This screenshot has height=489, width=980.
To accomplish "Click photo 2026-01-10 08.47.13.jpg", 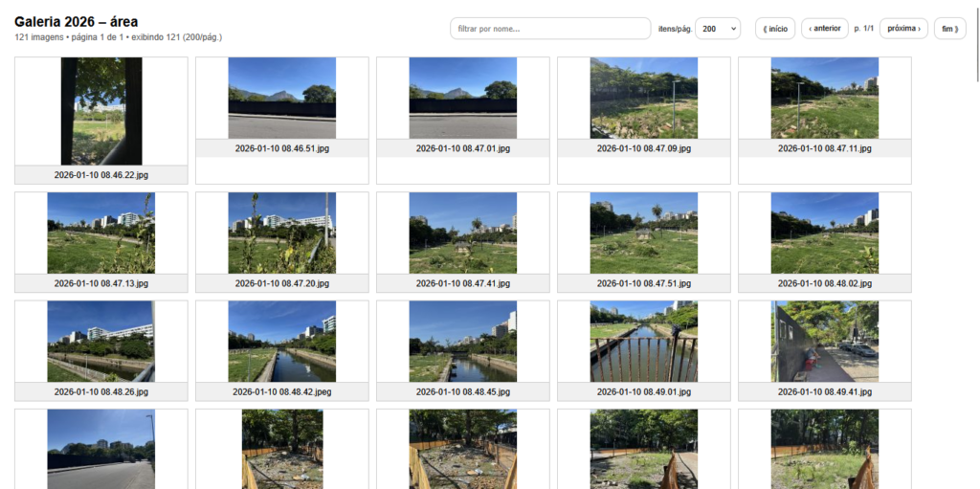I will click(100, 233).
